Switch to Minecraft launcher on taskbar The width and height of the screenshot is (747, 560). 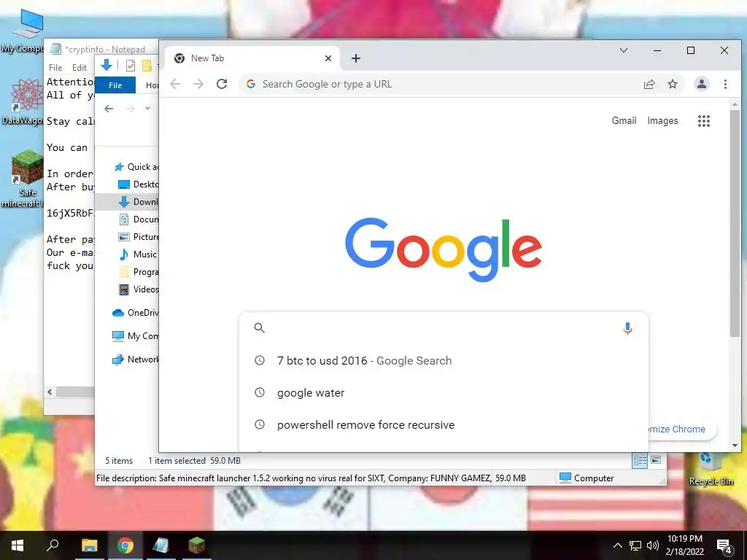pyautogui.click(x=197, y=545)
